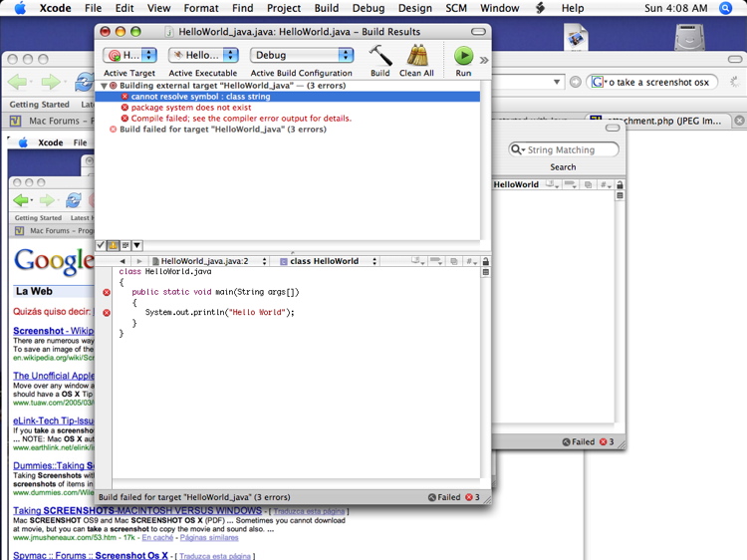Click the Getting Started bookmark in browser
This screenshot has width=747, height=560.
coord(40,105)
